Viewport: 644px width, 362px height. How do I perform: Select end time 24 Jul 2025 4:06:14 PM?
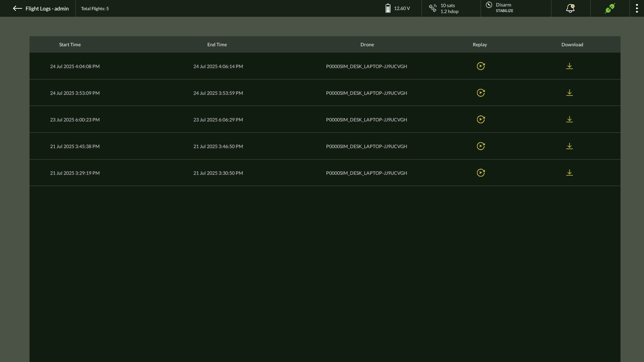(218, 66)
